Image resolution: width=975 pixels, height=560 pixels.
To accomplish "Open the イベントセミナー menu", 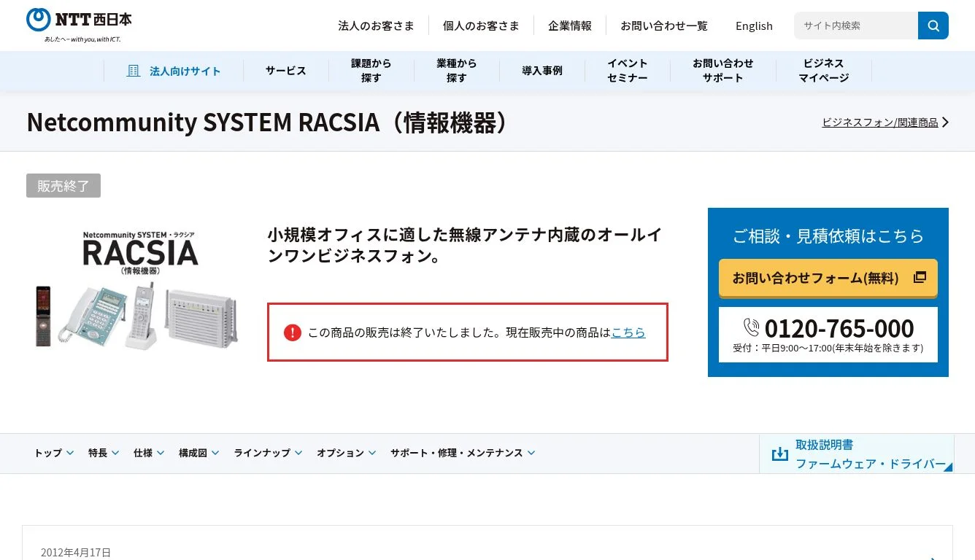I will (628, 71).
